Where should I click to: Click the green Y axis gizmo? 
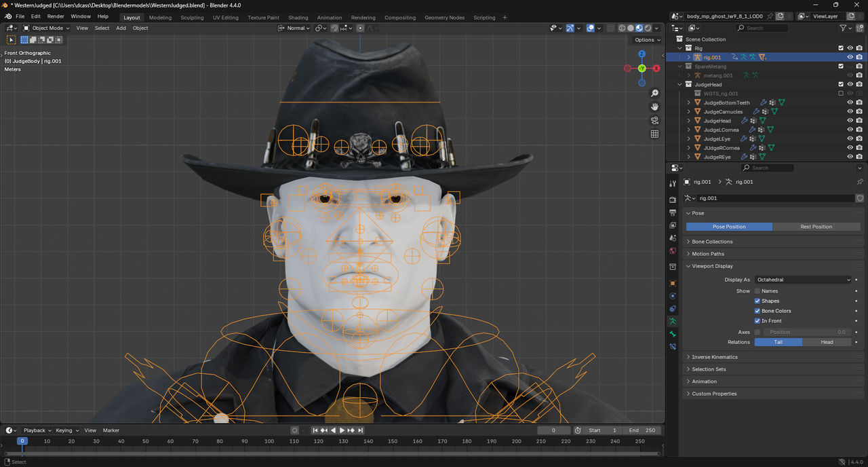click(x=642, y=69)
